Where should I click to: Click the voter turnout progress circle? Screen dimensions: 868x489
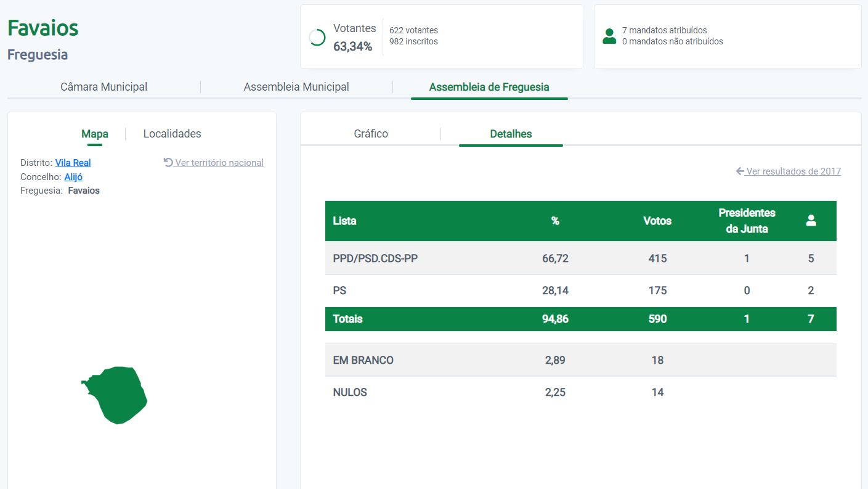click(x=317, y=38)
